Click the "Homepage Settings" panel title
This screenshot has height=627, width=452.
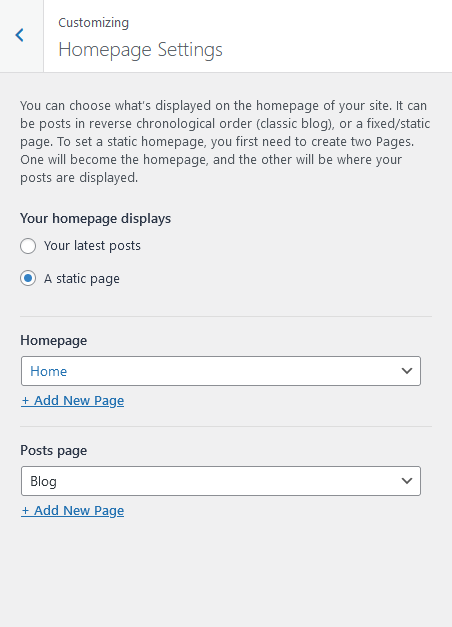(x=140, y=50)
